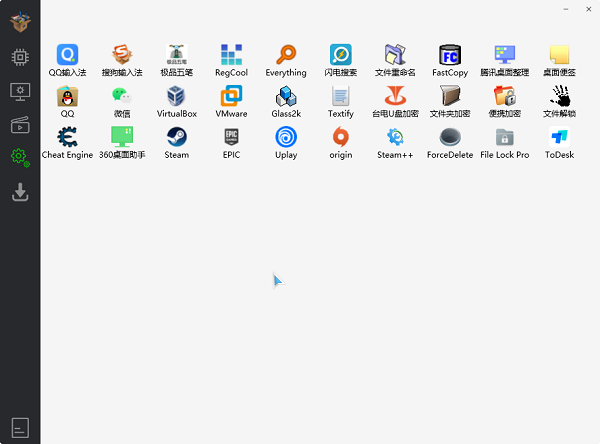Open origin
600x444 pixels.
point(341,142)
